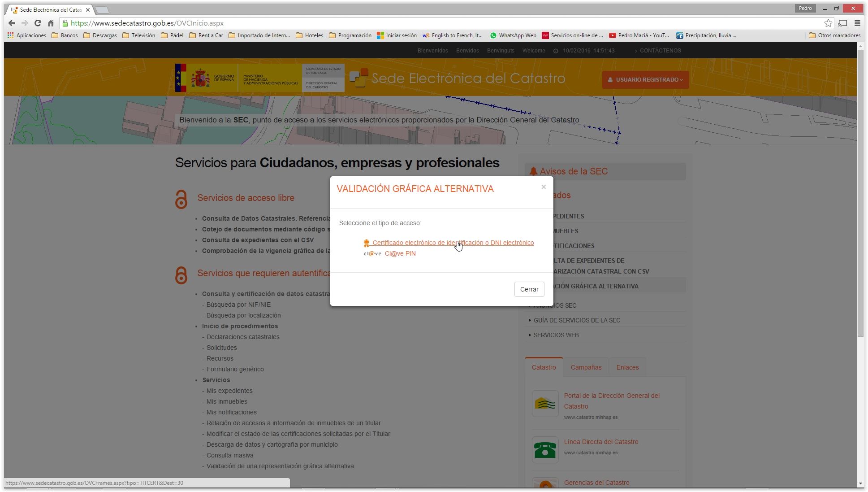
Task: Click the Cl@ve logo icon
Action: 372,254
